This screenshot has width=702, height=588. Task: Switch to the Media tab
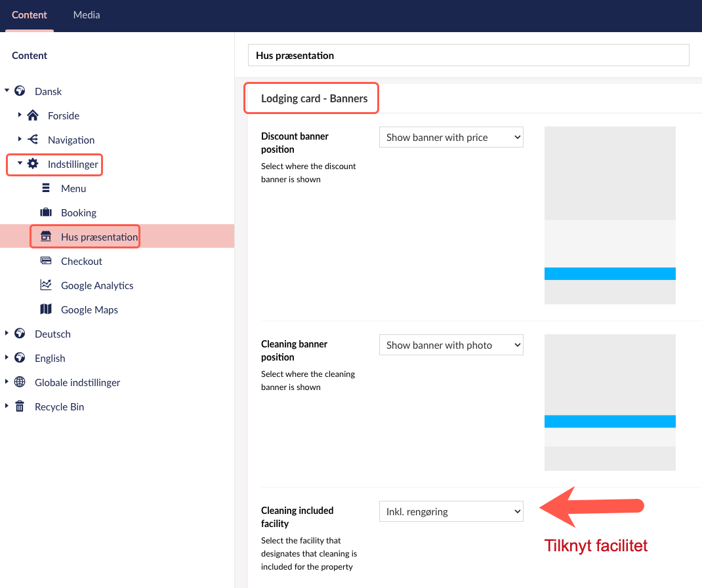click(87, 15)
